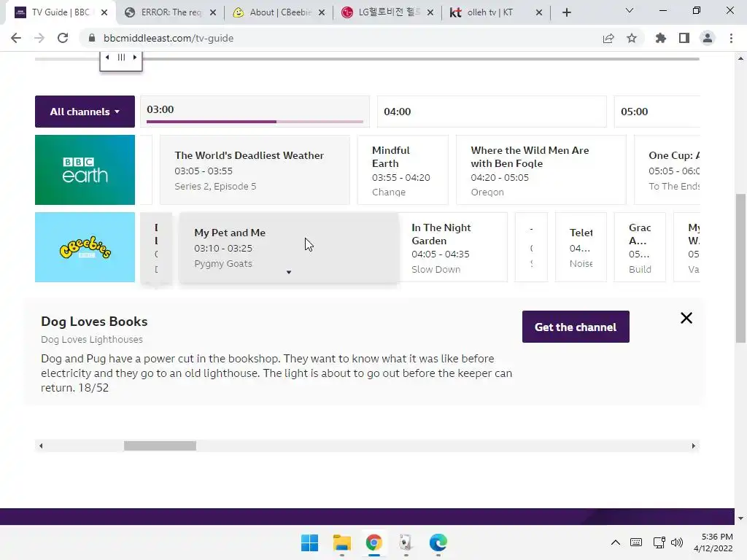Go back using browser back arrow

(16, 38)
